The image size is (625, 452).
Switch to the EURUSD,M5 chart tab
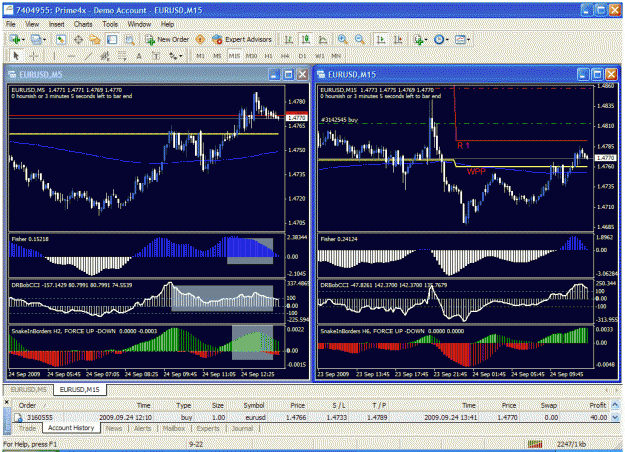tap(28, 389)
